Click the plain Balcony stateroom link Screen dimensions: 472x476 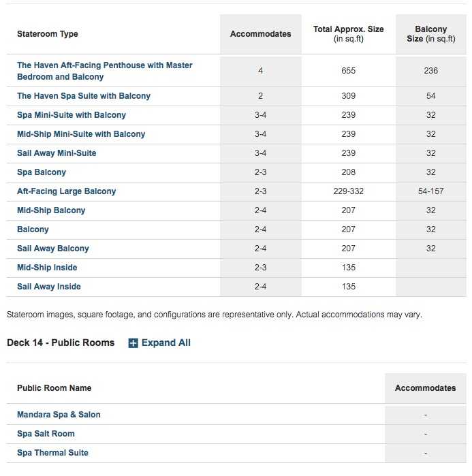(x=33, y=229)
